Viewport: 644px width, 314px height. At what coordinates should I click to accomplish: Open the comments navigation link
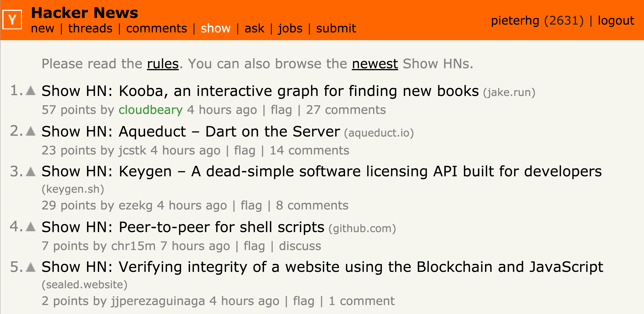coord(157,28)
